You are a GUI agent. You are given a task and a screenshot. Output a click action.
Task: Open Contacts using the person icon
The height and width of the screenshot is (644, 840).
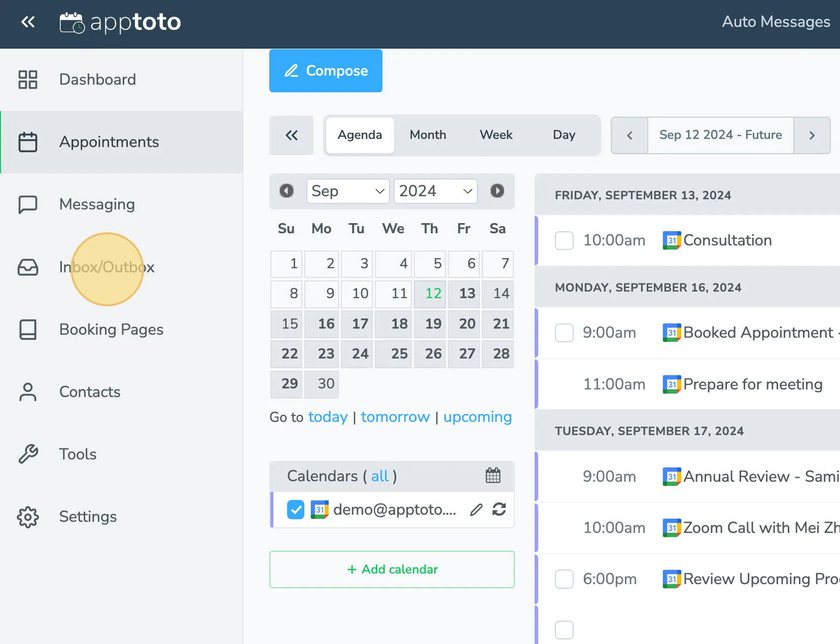(x=28, y=391)
